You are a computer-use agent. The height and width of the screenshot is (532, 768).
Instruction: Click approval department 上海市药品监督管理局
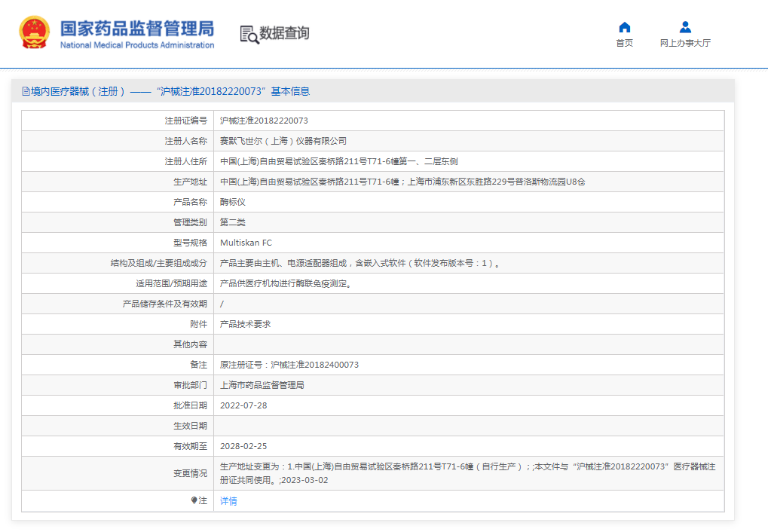pyautogui.click(x=262, y=385)
